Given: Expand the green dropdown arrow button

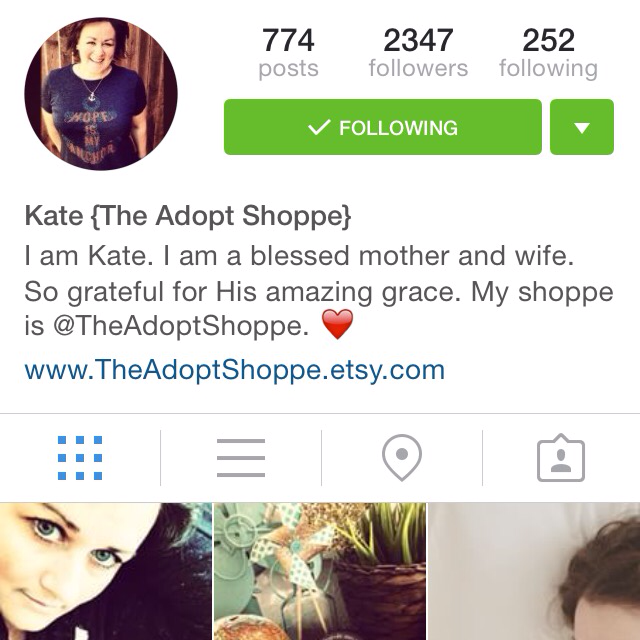Looking at the screenshot, I should click(x=582, y=127).
